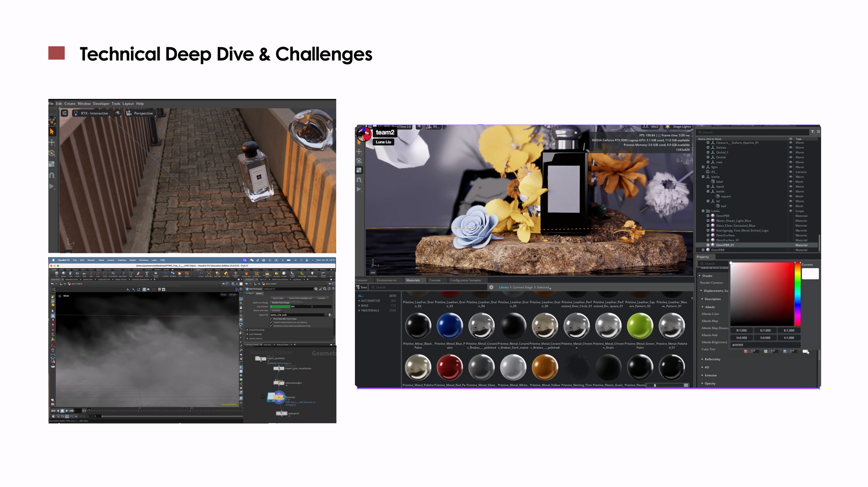Image resolution: width=868 pixels, height=487 pixels.
Task: Uncheck Track Primitive Existence to Set Visibility
Action: [271, 322]
